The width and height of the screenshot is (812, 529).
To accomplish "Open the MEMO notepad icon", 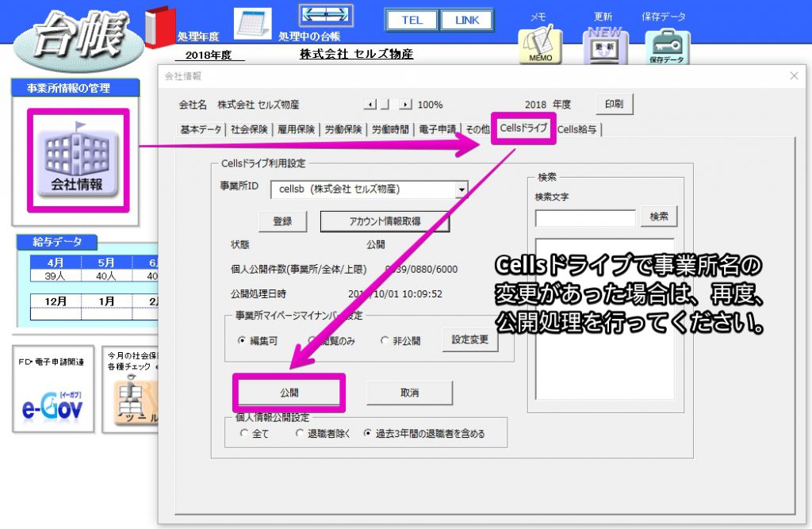I will (540, 45).
